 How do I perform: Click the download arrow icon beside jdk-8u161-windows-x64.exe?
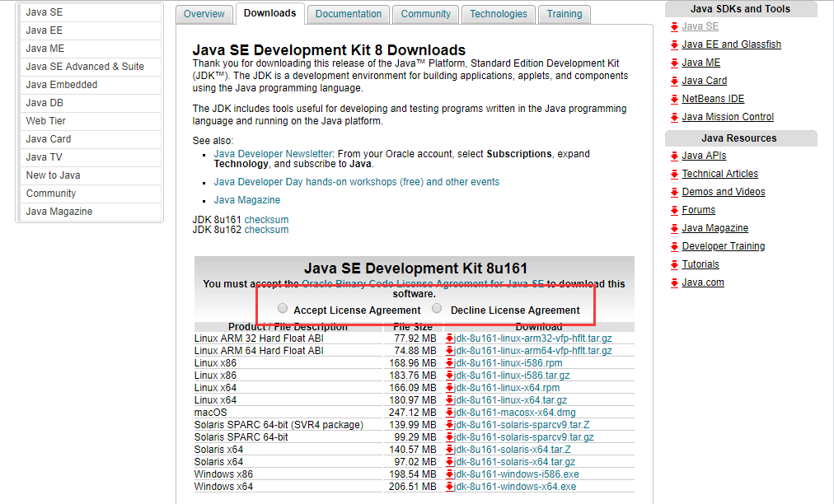pos(449,487)
